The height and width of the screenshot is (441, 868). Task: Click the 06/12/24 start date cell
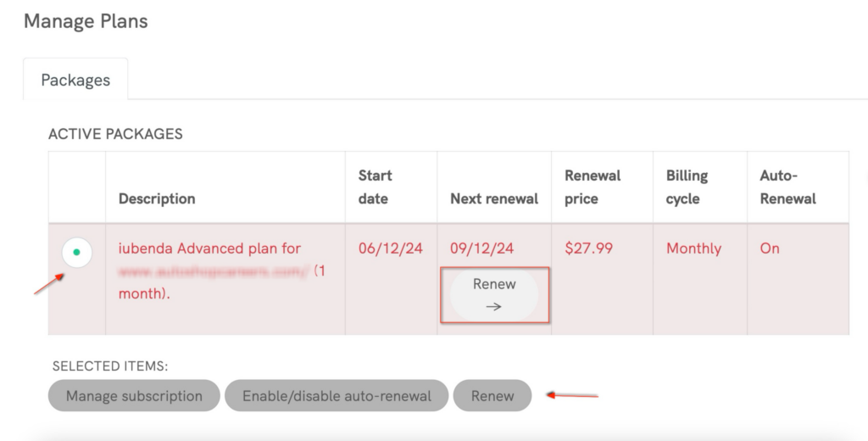(391, 248)
